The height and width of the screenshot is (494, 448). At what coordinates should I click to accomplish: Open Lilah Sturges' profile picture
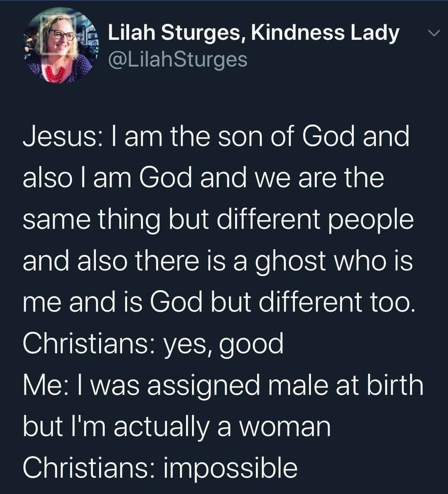tap(59, 46)
